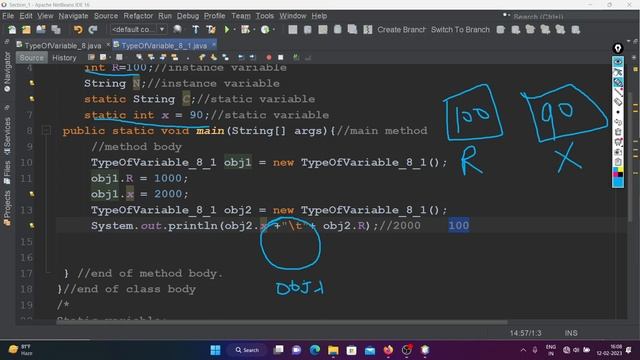Click the Switch To Branch button

(460, 29)
